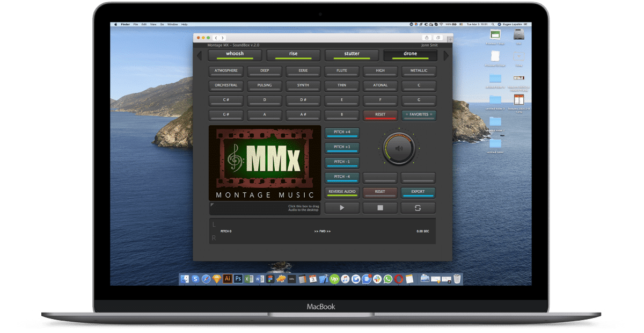This screenshot has width=644, height=333.
Task: Select the drone category tab
Action: pos(410,55)
